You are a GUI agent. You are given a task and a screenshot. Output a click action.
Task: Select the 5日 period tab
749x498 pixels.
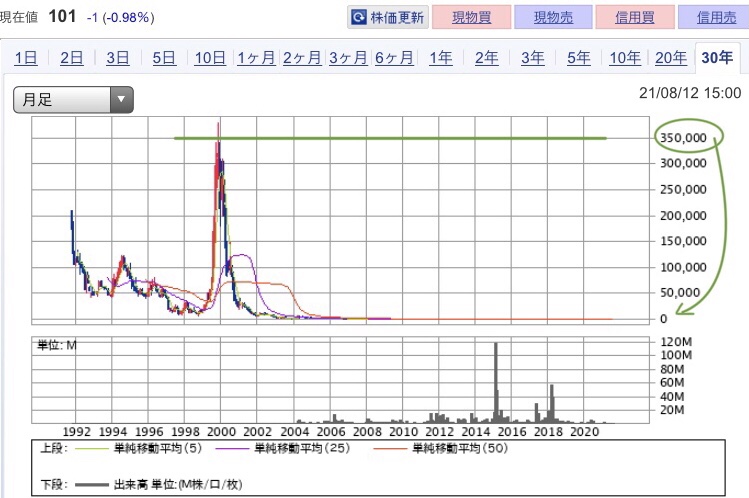click(x=164, y=58)
